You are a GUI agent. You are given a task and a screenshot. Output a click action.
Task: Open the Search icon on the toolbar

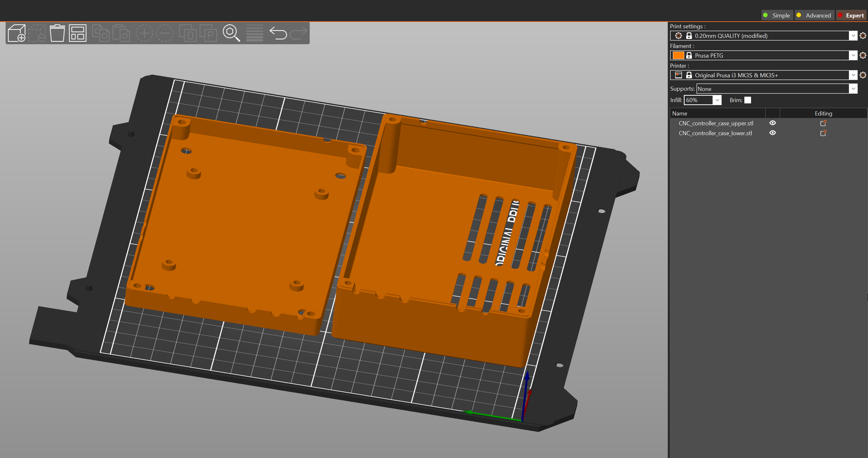coord(231,33)
